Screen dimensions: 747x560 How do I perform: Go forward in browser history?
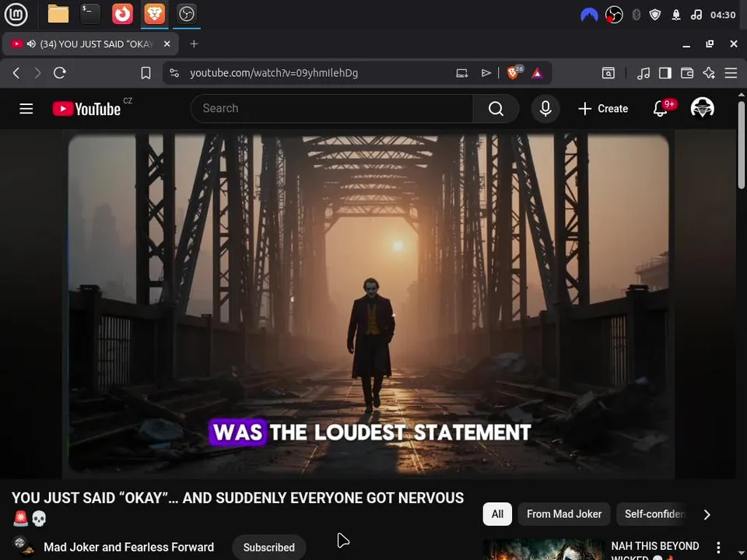37,73
